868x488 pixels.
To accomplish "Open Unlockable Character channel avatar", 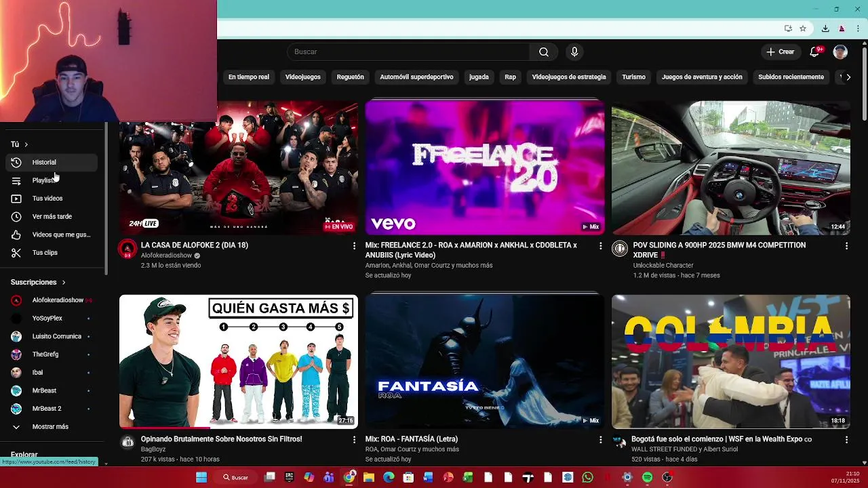I will click(x=620, y=249).
